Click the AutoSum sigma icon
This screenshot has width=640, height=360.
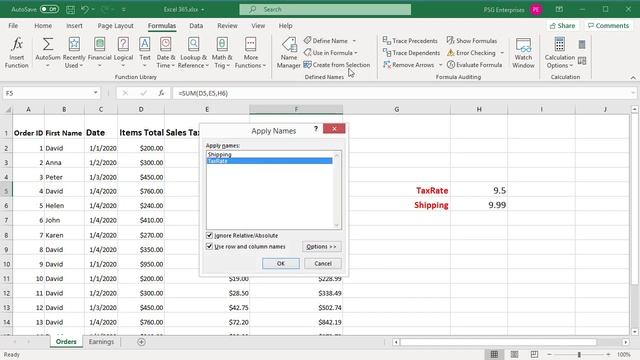[48, 44]
